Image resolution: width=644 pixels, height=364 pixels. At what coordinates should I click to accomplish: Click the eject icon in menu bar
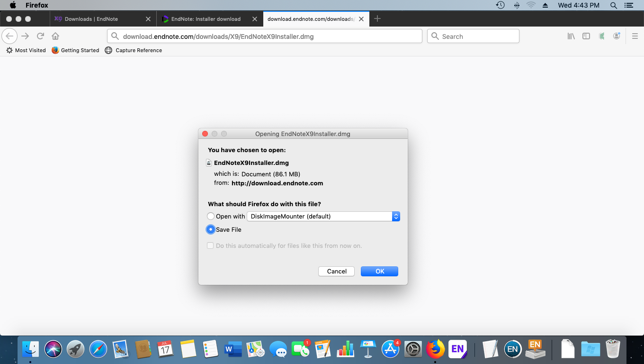[545, 5]
